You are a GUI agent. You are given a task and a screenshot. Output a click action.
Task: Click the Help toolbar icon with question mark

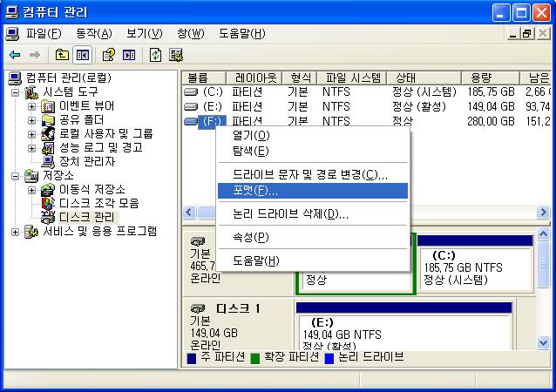pos(109,55)
